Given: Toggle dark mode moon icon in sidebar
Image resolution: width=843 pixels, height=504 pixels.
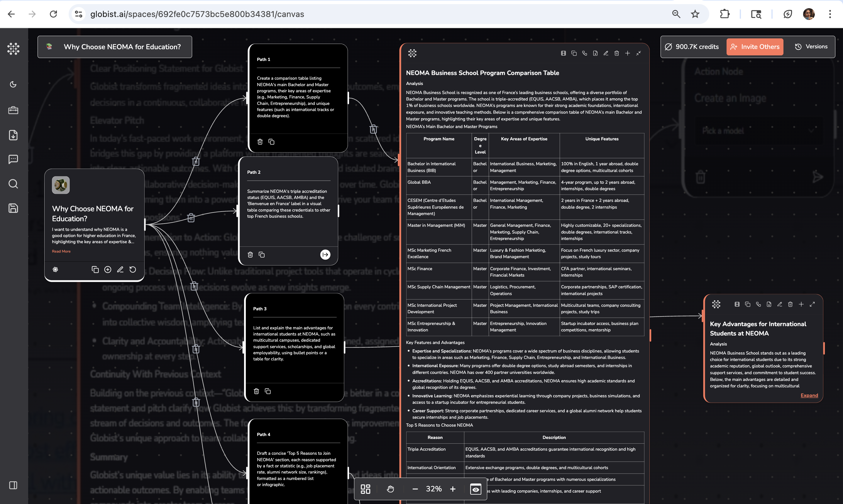Looking at the screenshot, I should pyautogui.click(x=13, y=84).
